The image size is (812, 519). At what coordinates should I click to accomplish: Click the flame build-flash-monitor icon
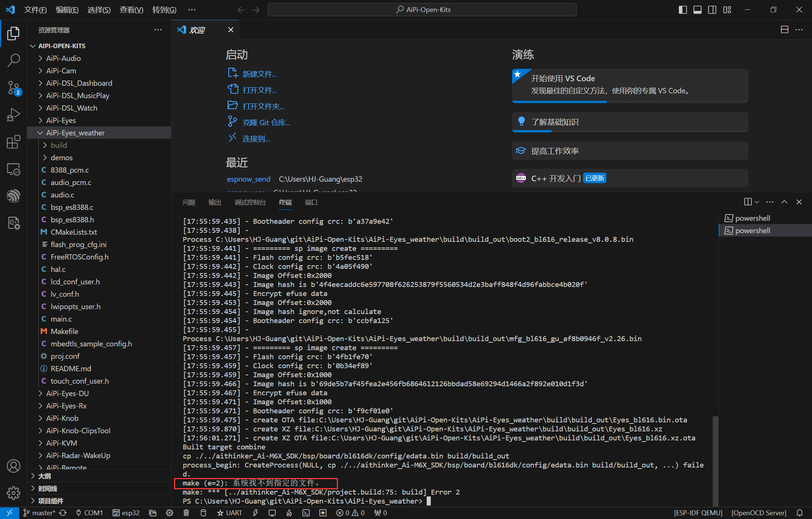289,513
